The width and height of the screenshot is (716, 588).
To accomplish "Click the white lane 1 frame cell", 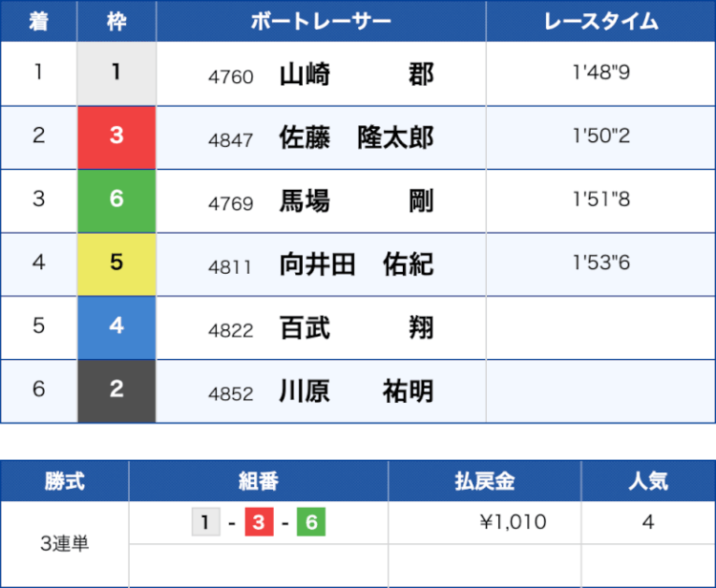I will (x=116, y=73).
